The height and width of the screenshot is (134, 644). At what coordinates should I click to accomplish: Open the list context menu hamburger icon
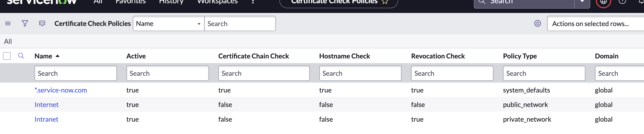coord(8,24)
